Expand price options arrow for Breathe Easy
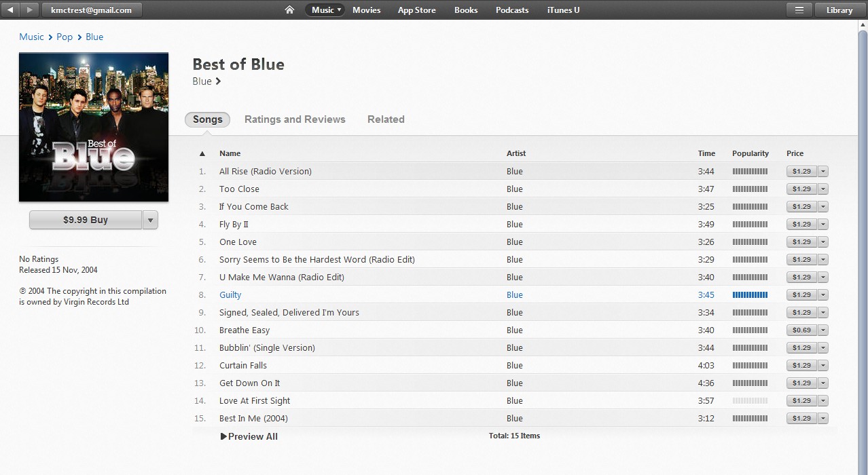 [823, 330]
